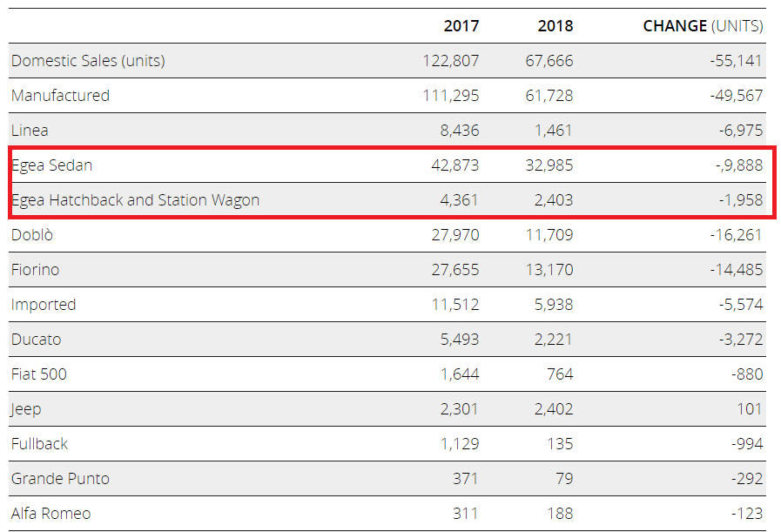The image size is (781, 532).
Task: Select the CHANGE (UNITS) column header
Action: [x=703, y=26]
